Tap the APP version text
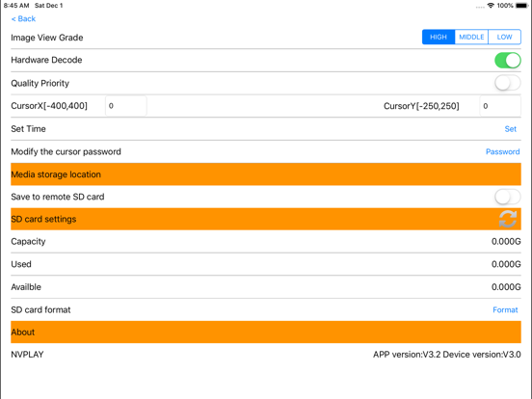 coord(407,355)
